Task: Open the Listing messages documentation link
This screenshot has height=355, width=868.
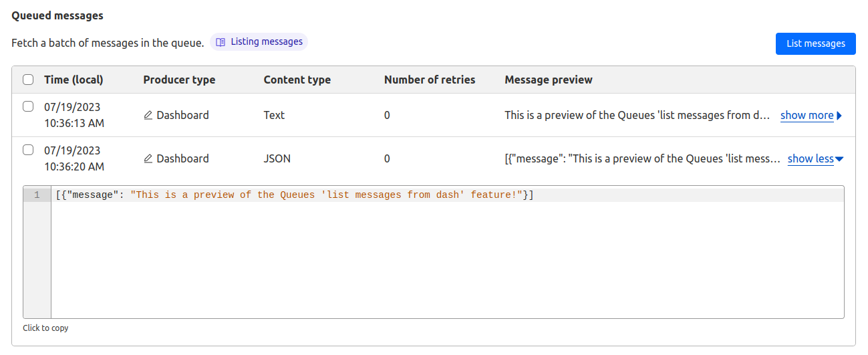Action: point(266,42)
